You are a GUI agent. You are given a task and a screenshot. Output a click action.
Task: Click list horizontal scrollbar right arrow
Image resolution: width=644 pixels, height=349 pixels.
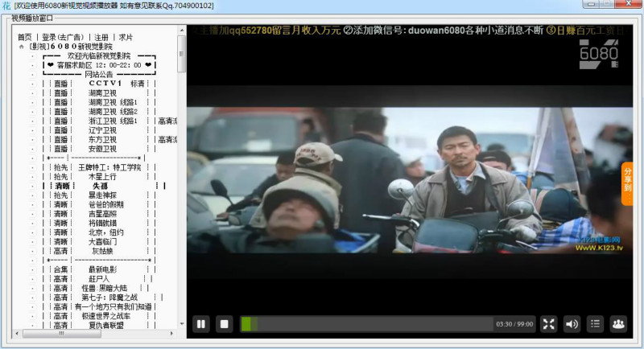click(171, 334)
